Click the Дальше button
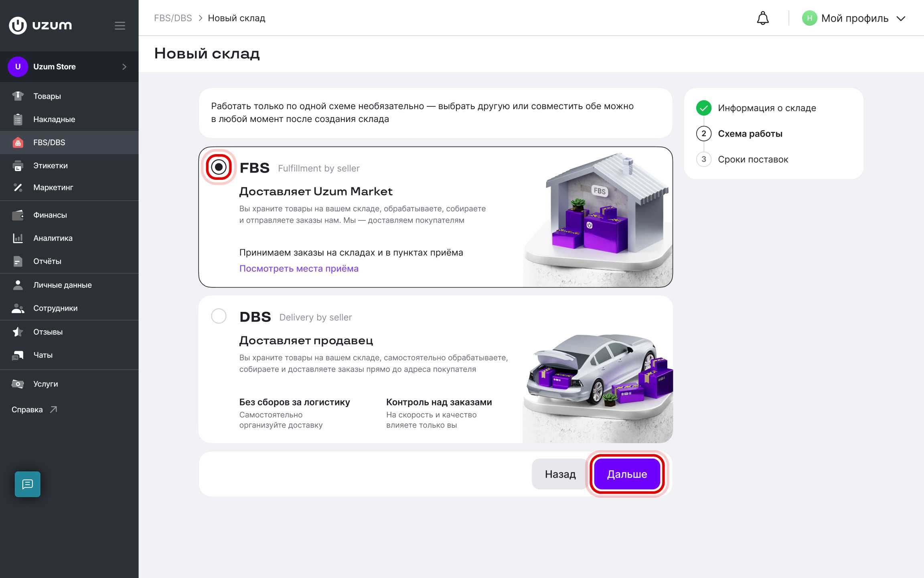The width and height of the screenshot is (924, 578). click(x=627, y=474)
